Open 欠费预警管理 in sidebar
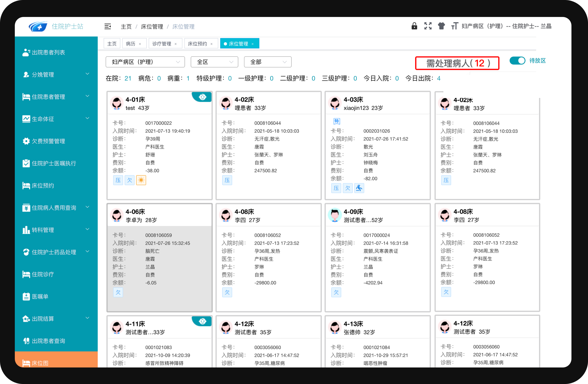The image size is (588, 384). (x=56, y=141)
